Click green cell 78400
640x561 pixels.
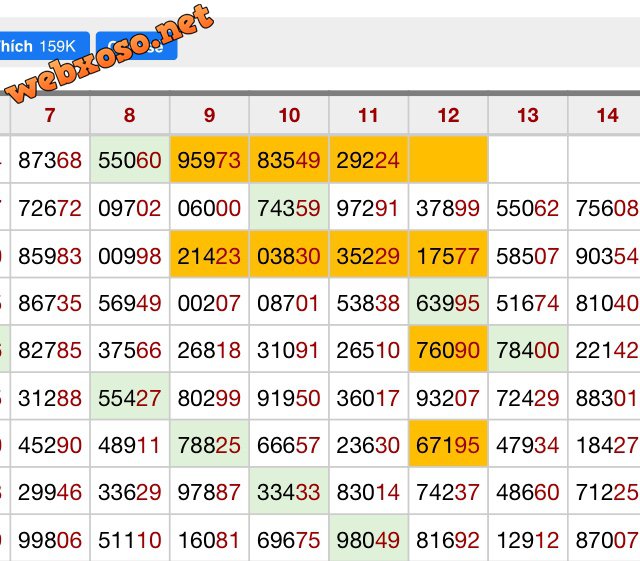tap(528, 350)
